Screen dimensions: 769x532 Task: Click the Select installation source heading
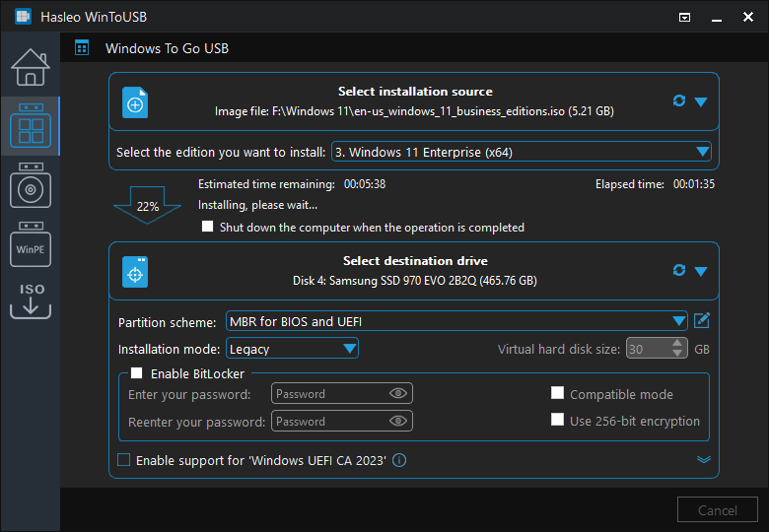415,91
